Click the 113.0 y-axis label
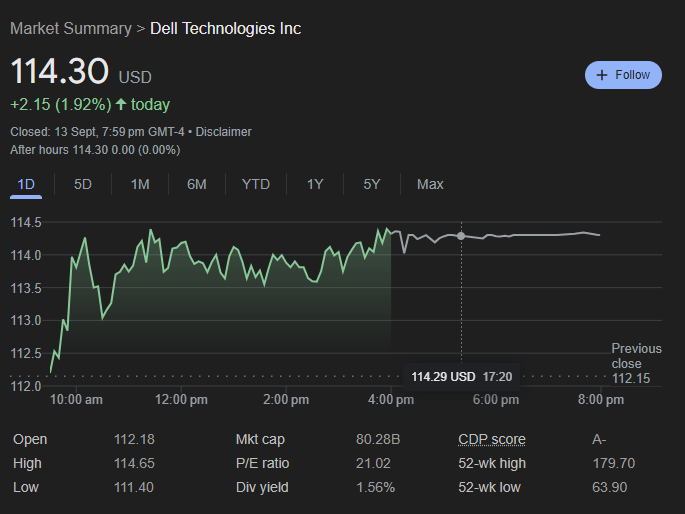This screenshot has width=685, height=514. click(x=26, y=321)
